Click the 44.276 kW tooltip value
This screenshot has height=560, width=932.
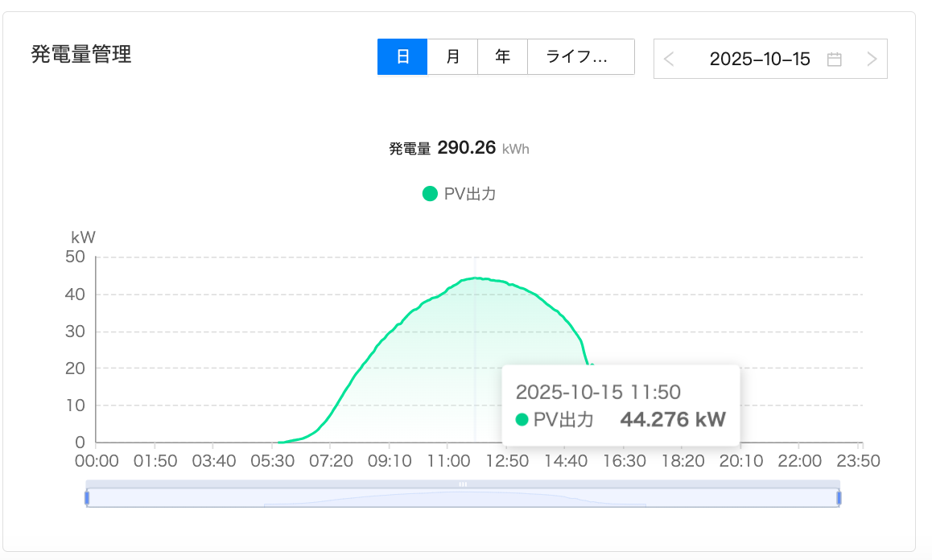673,419
